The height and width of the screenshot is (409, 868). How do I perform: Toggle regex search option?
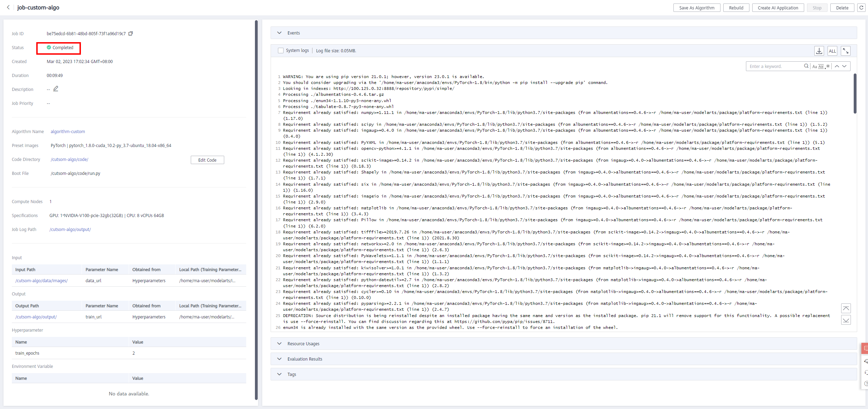click(828, 66)
